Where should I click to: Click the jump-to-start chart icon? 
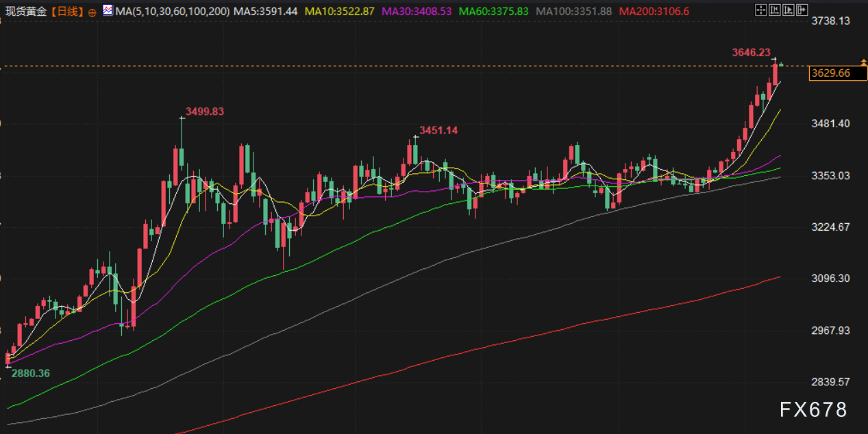[774, 10]
